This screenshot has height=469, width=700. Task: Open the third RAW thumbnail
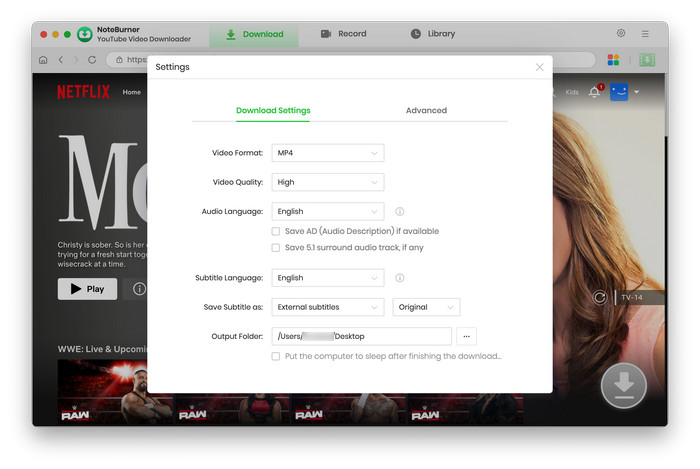(x=349, y=408)
